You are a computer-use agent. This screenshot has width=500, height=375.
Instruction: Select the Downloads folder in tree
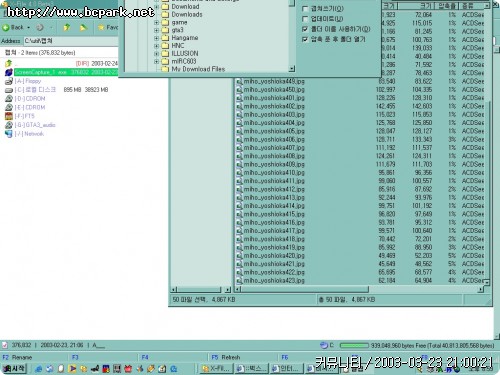coord(187,15)
